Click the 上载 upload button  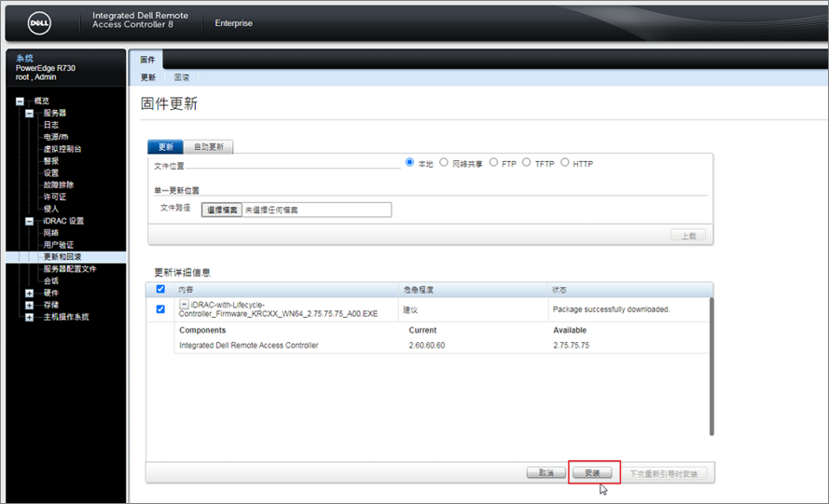(688, 236)
